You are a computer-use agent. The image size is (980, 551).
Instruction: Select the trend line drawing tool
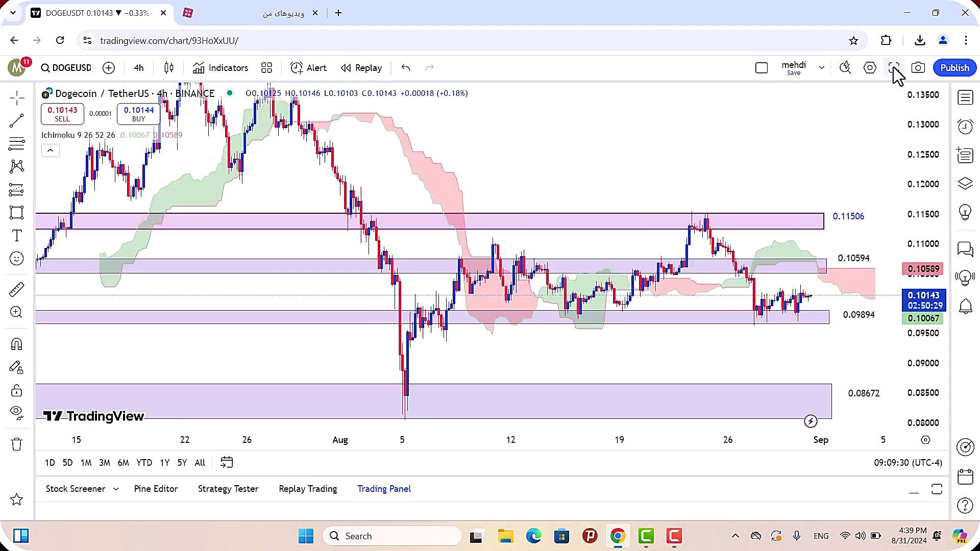pos(16,120)
